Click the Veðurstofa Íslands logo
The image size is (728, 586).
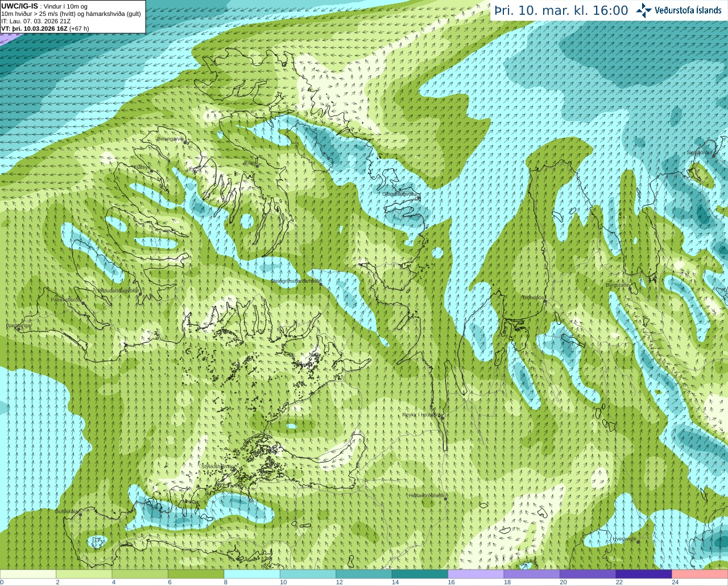coord(679,10)
